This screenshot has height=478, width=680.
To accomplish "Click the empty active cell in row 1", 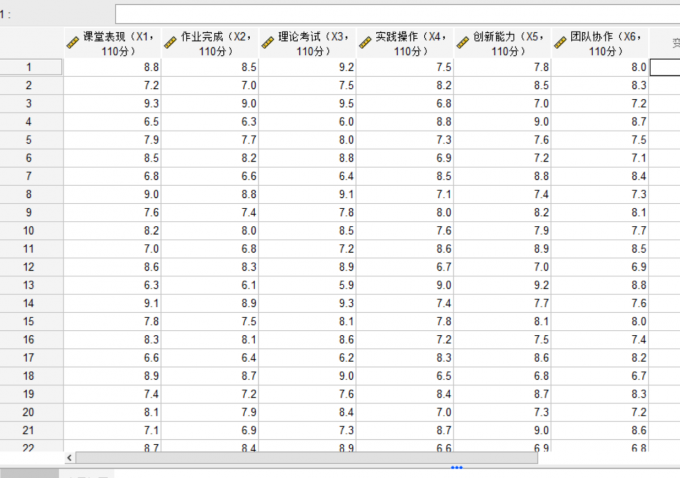I will [x=665, y=67].
